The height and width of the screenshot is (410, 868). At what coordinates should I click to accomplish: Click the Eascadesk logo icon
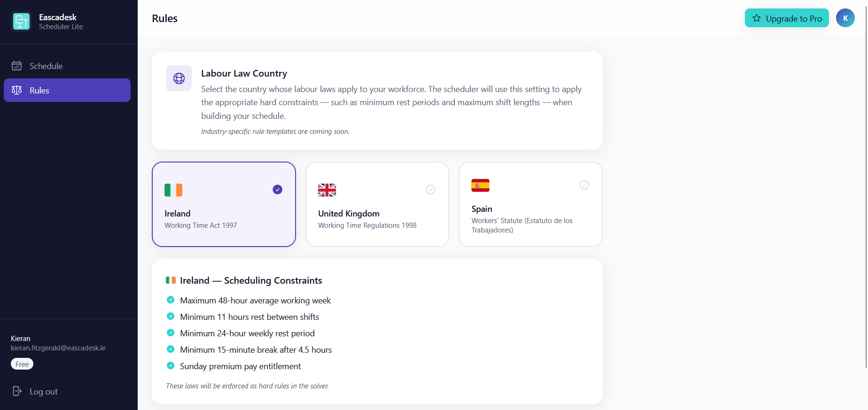21,22
